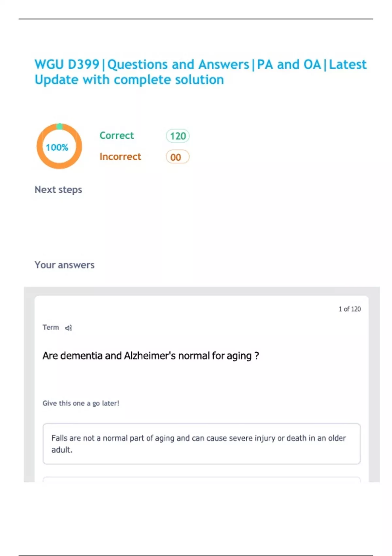Select the Incorrect count badge showing 00
Screen dimensions: 392x556
(x=177, y=157)
